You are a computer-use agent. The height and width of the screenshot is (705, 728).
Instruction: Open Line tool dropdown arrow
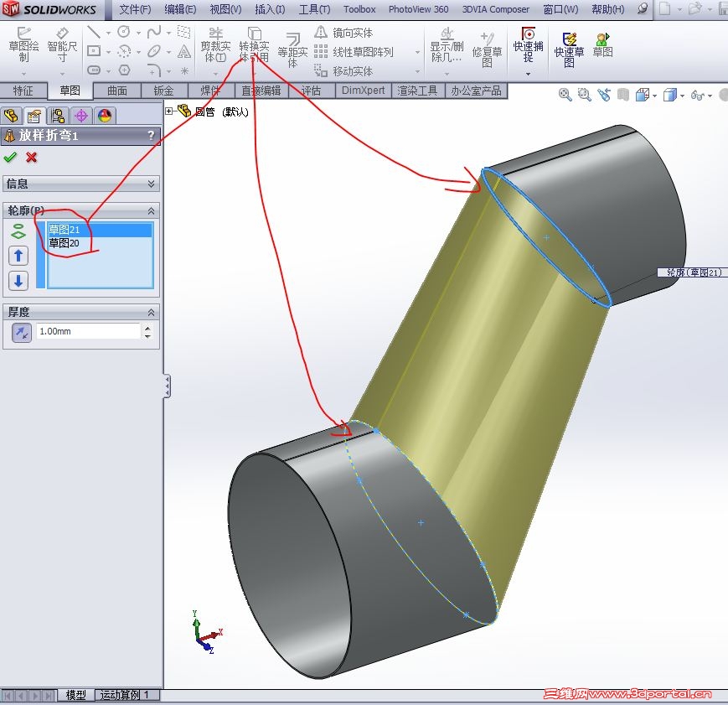(x=108, y=33)
